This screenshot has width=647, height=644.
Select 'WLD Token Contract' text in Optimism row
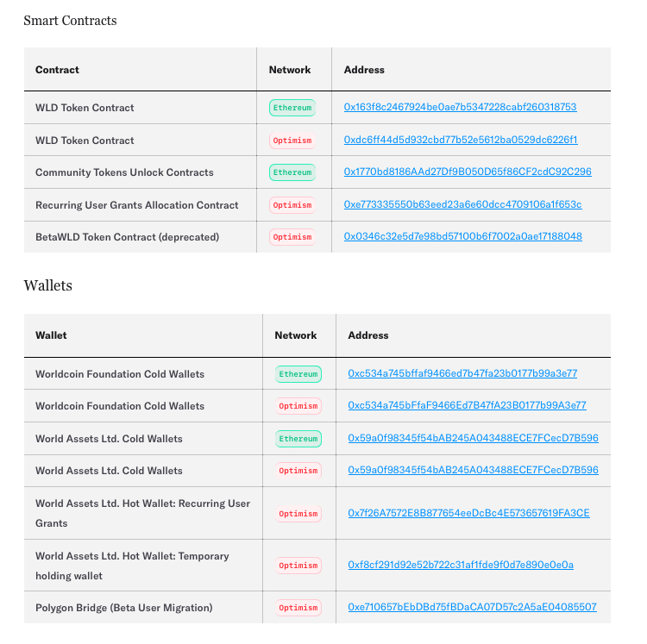coord(85,141)
